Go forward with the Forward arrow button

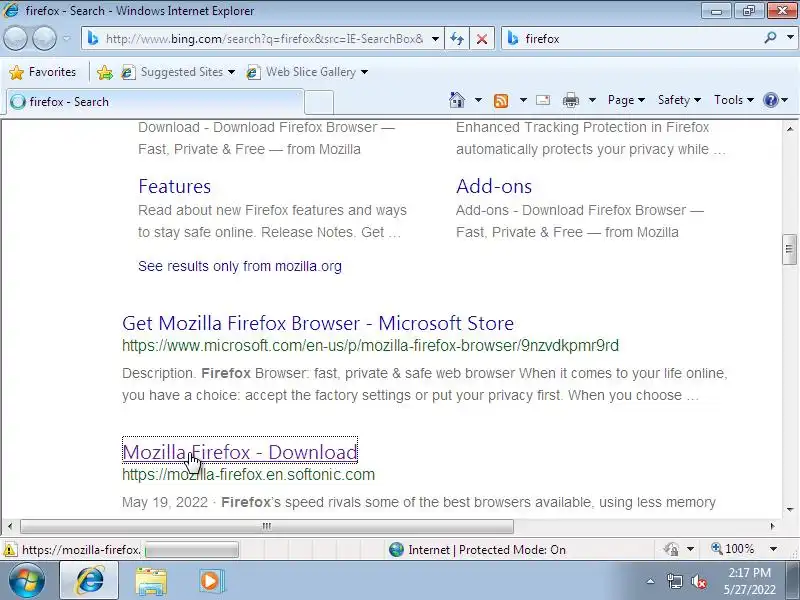click(x=44, y=39)
